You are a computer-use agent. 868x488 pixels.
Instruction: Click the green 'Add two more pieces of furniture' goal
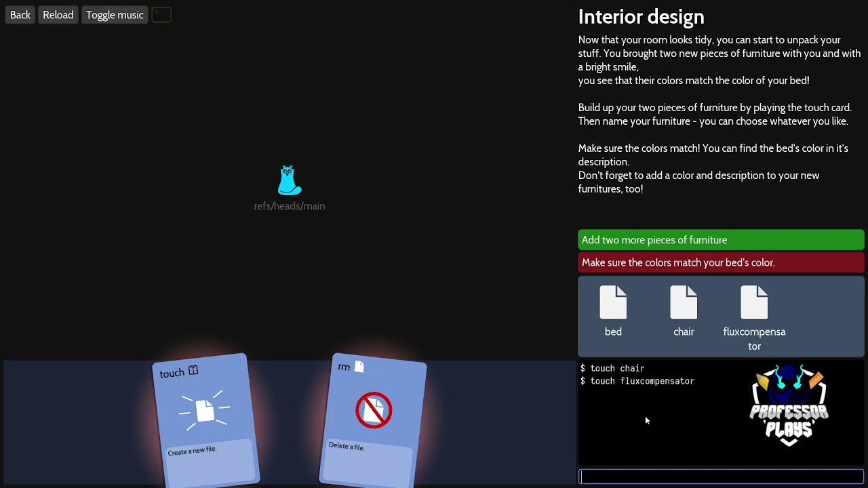point(721,240)
